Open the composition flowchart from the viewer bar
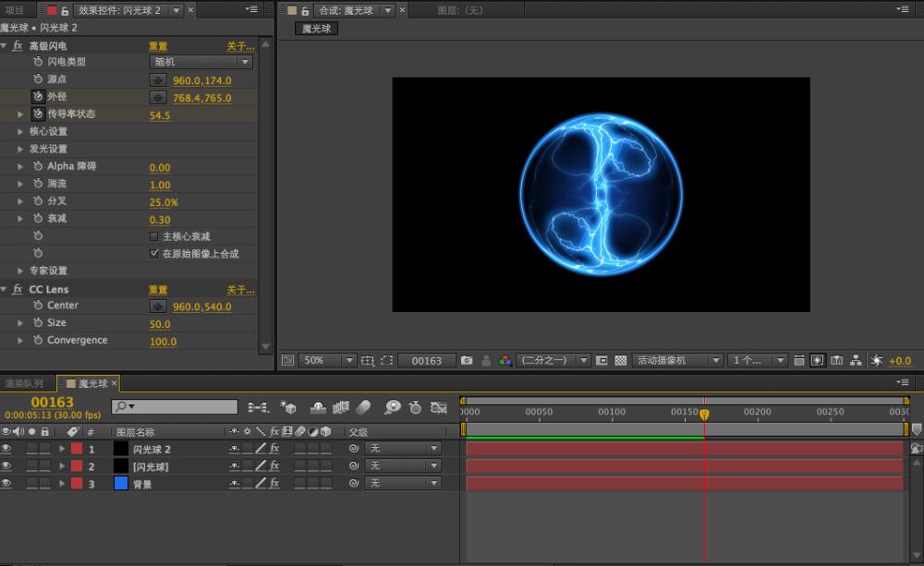 [856, 360]
